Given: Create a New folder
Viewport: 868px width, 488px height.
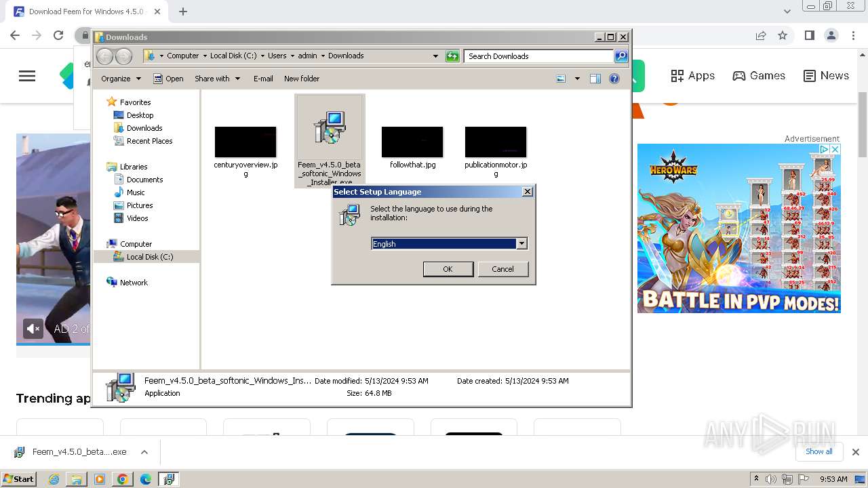Looking at the screenshot, I should [302, 79].
